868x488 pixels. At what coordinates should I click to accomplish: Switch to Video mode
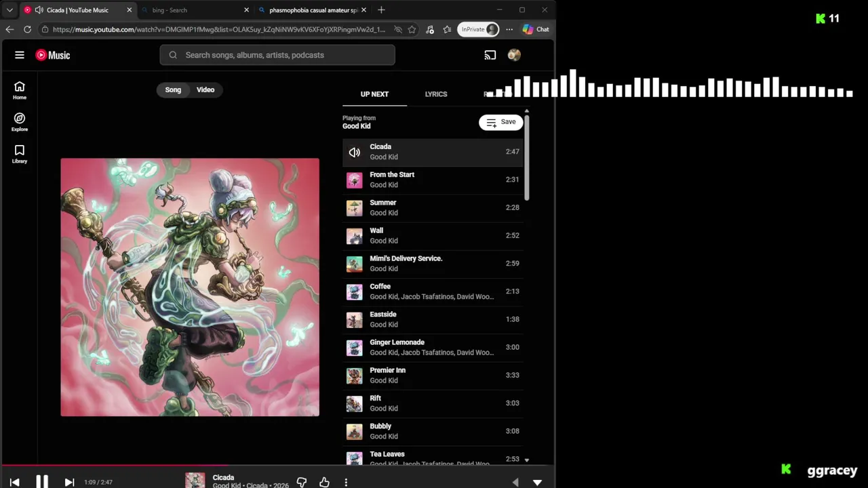coord(205,89)
